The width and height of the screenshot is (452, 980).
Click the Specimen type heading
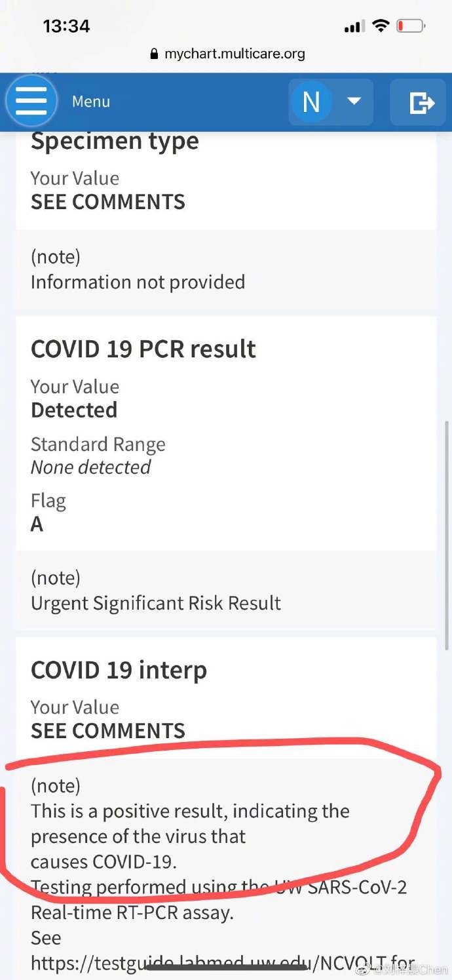pyautogui.click(x=115, y=142)
